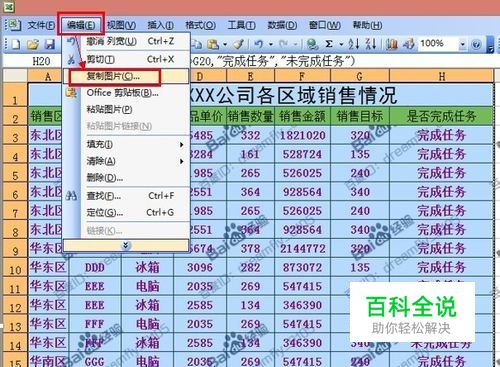
Task: Open the AutoSum functions dropdown arrow
Action: point(341,44)
